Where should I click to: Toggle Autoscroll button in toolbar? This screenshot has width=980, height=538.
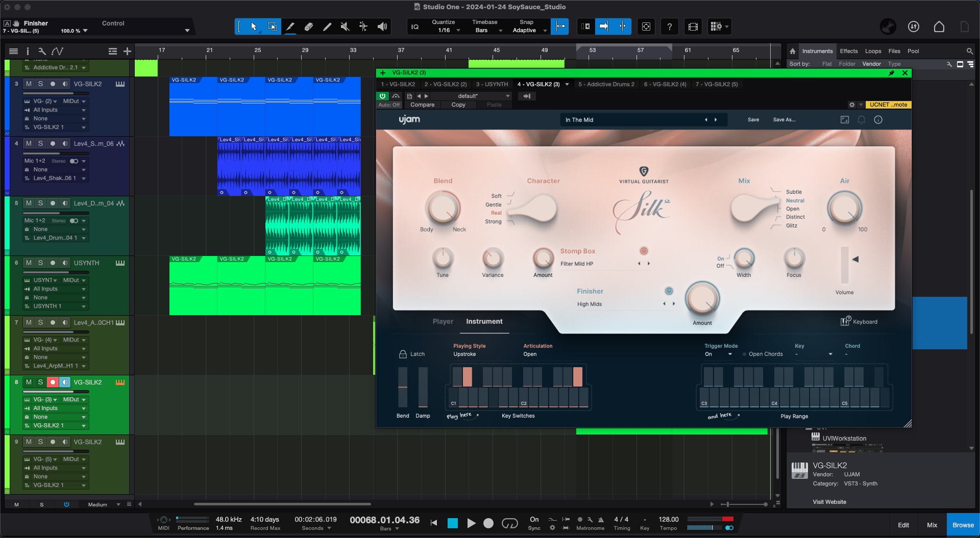(604, 27)
